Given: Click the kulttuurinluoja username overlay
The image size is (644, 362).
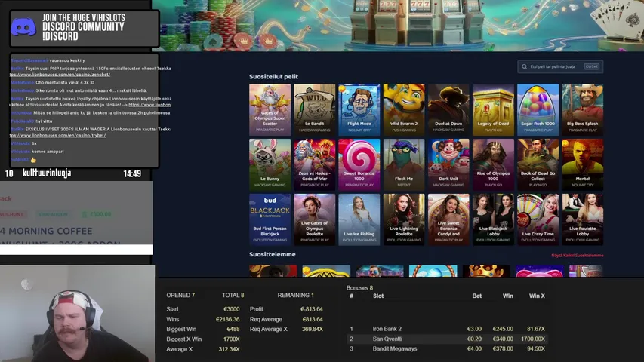Looking at the screenshot, I should tap(47, 173).
